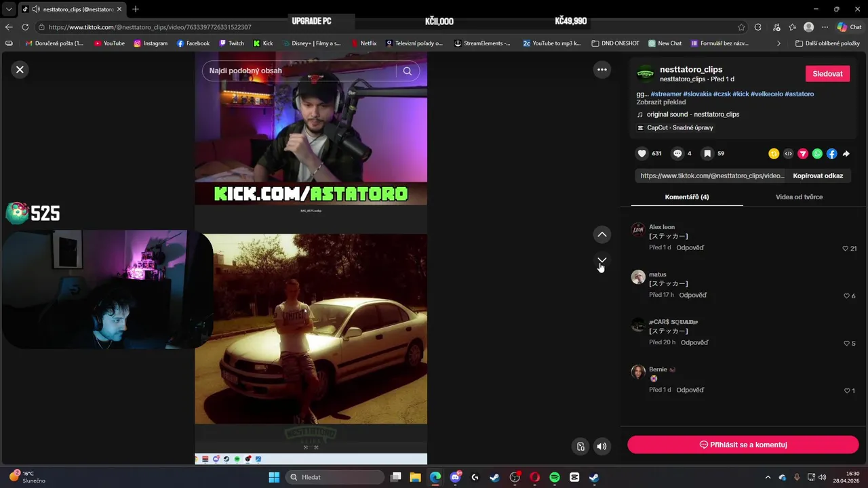868x488 pixels.
Task: Reply to Alex leon with 'Odpovědět'
Action: [690, 247]
